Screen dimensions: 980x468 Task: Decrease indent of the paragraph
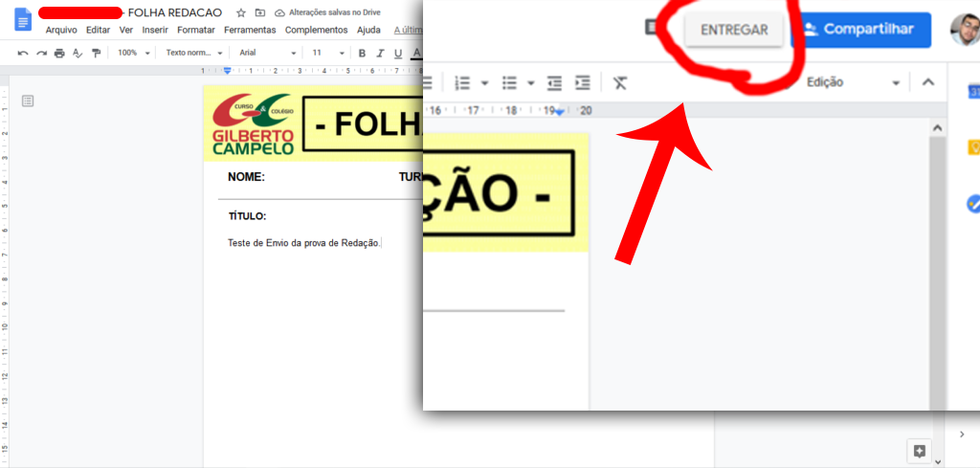click(x=554, y=82)
